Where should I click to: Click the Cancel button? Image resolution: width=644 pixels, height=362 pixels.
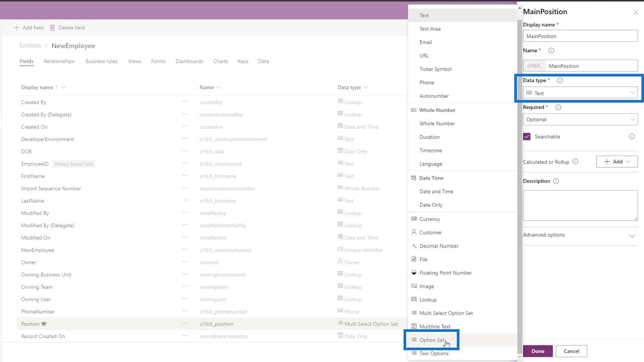(x=571, y=351)
